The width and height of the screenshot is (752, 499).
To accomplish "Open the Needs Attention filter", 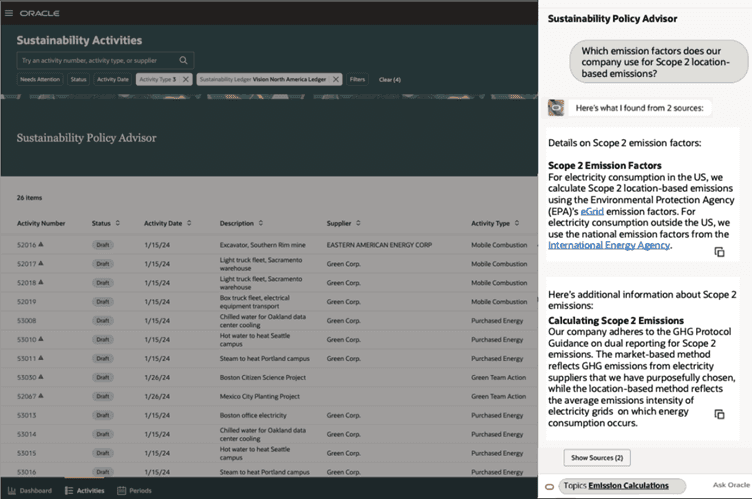I will [40, 79].
